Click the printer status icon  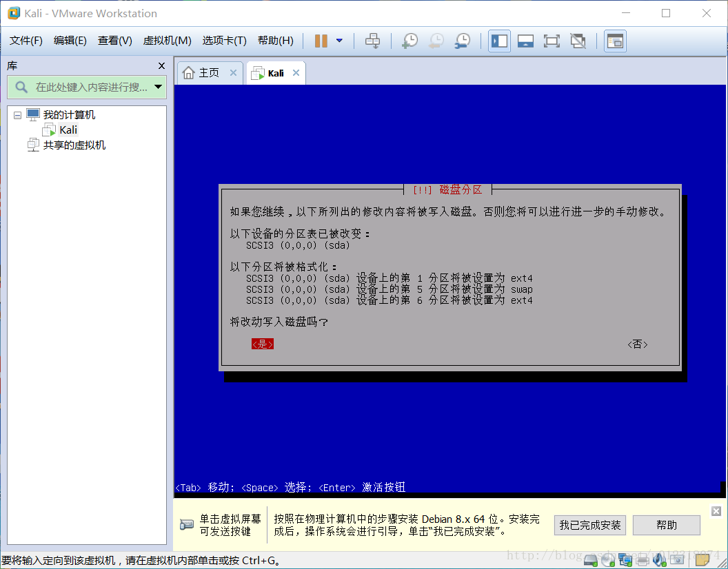pyautogui.click(x=643, y=561)
